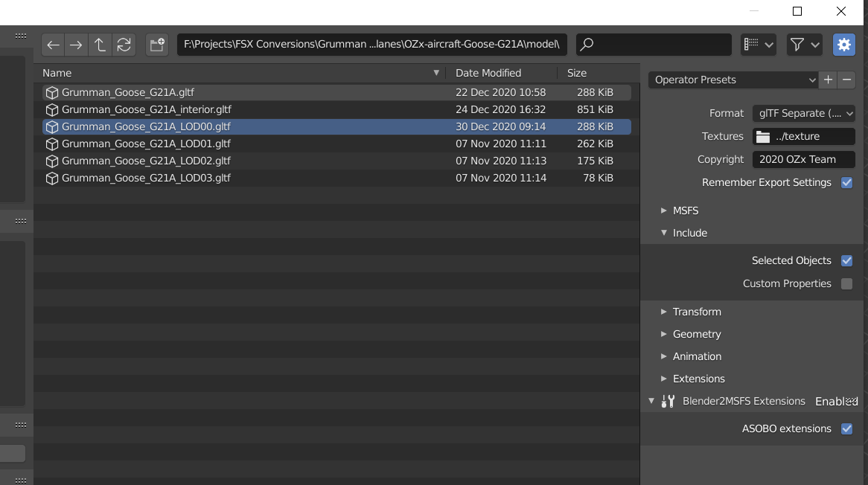Expand the MSFS section
The width and height of the screenshot is (868, 485).
pyautogui.click(x=685, y=211)
